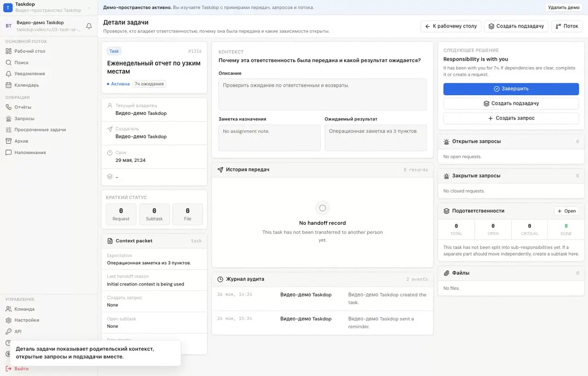
Task: Select the task number #1316
Action: pos(195,51)
